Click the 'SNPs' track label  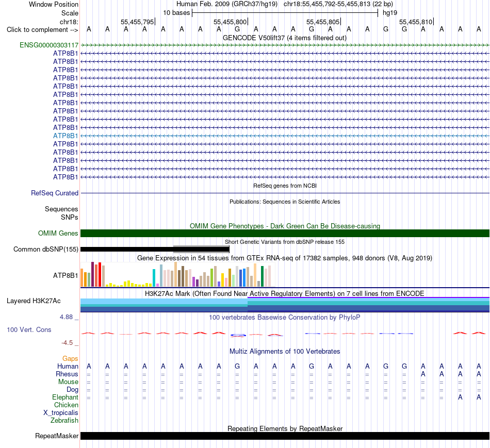(70, 217)
